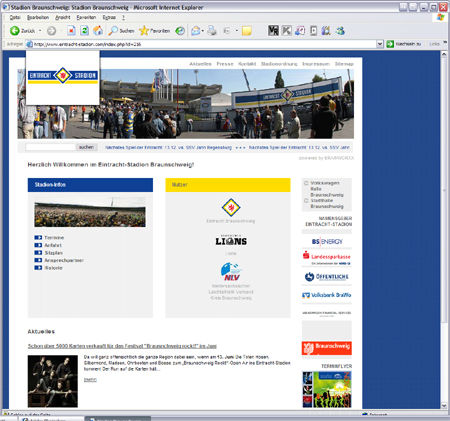This screenshot has height=421, width=450.
Task: Open the Volkswagen Halle Braunschweig link
Action: [327, 189]
